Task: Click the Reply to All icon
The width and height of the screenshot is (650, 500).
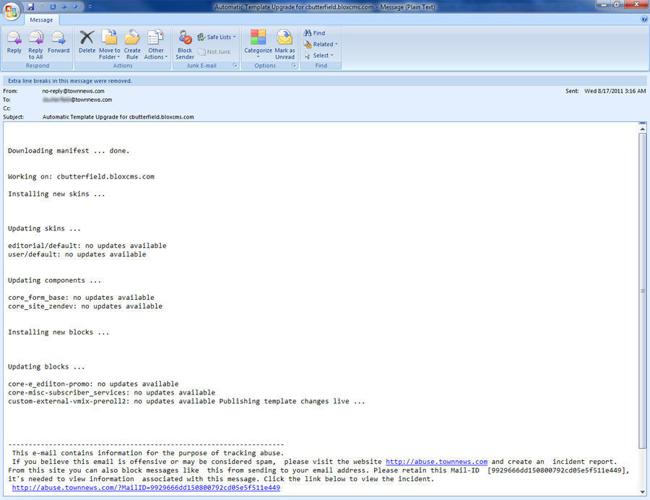Action: point(36,45)
